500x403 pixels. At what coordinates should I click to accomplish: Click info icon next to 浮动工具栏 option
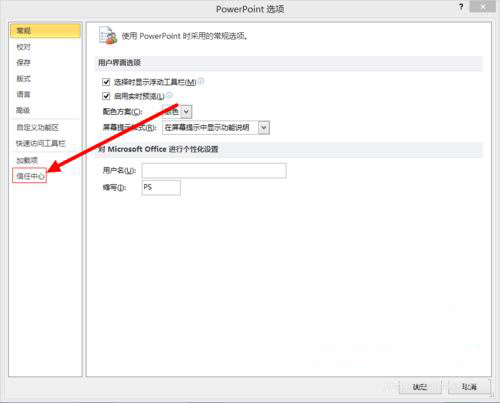pyautogui.click(x=201, y=81)
